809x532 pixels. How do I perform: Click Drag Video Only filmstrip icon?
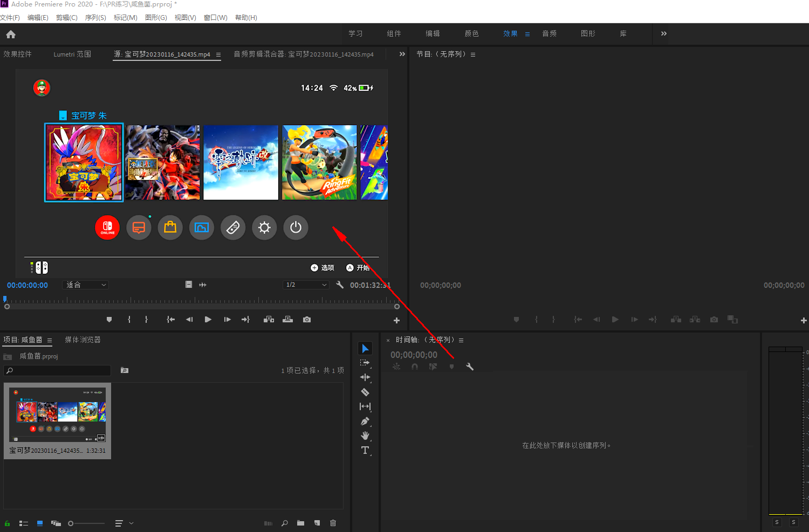(189, 285)
